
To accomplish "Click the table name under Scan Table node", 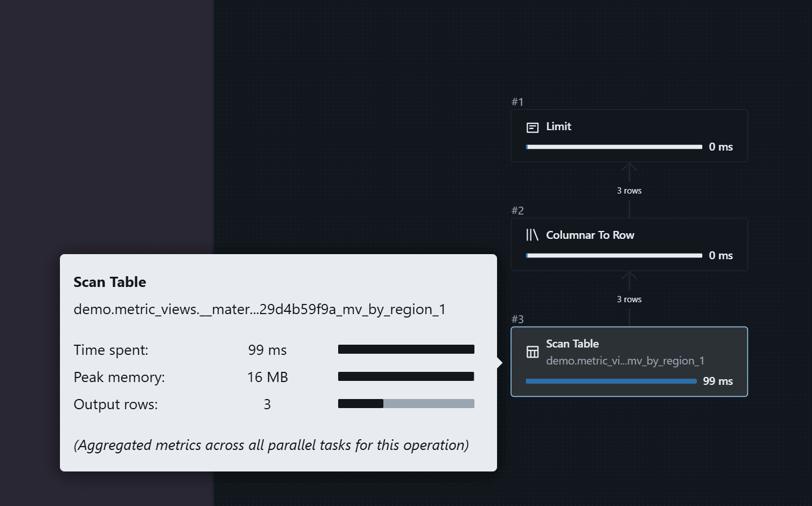I will pos(625,361).
